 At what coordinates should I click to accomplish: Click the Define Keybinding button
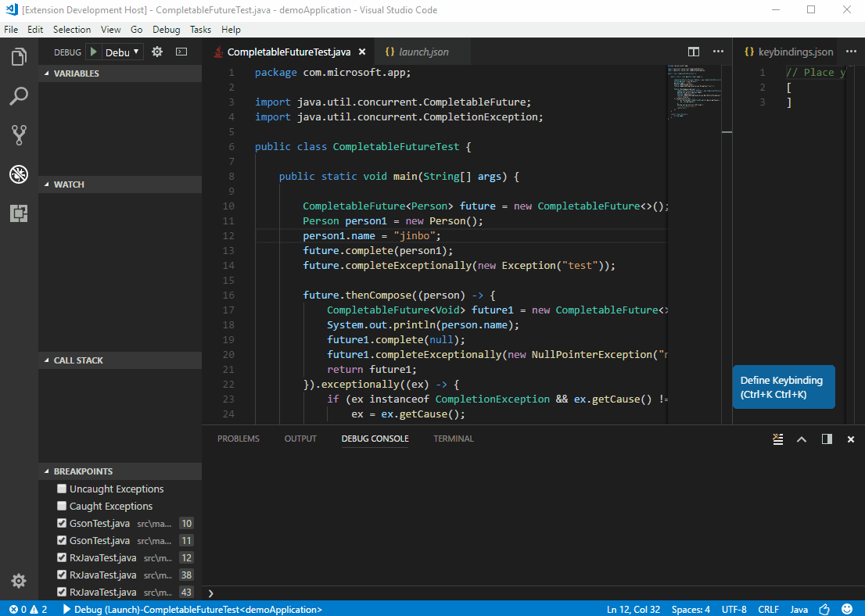[783, 387]
